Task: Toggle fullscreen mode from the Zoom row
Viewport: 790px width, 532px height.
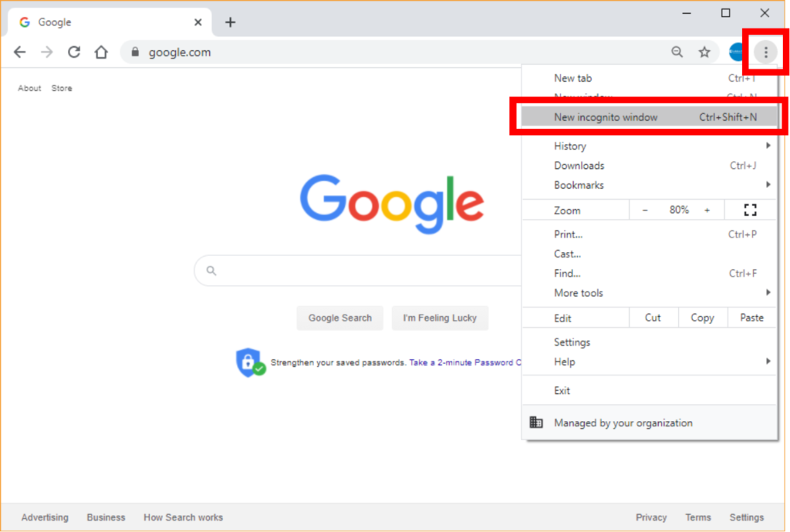Action: coord(750,210)
